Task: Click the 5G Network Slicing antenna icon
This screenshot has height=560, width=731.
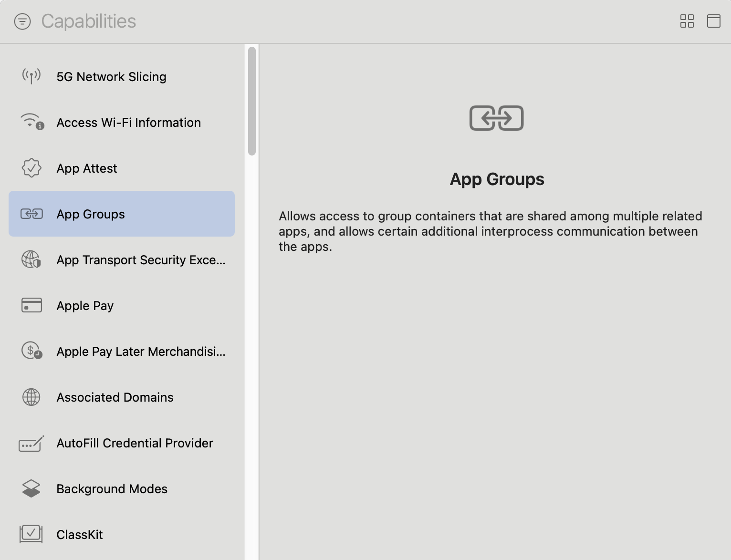Action: click(31, 76)
